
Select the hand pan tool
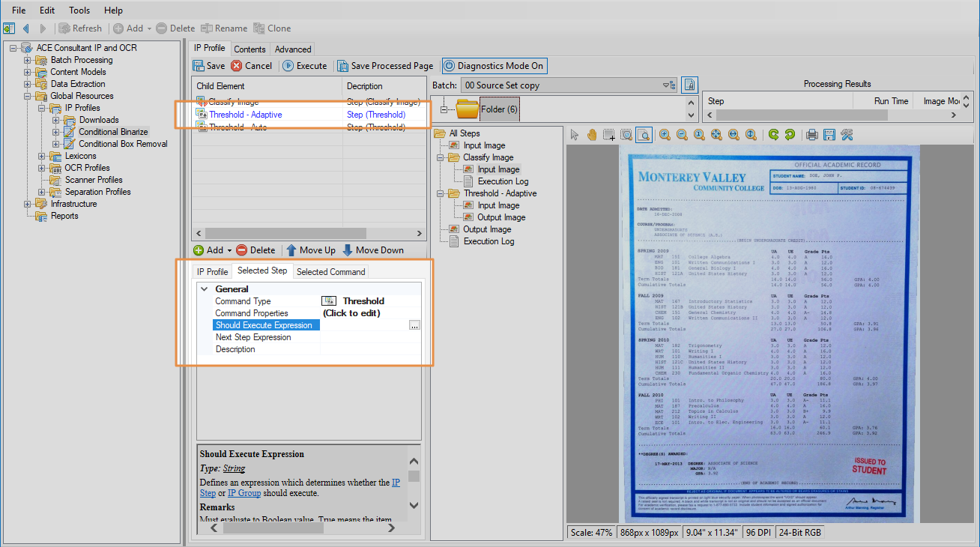(x=591, y=135)
